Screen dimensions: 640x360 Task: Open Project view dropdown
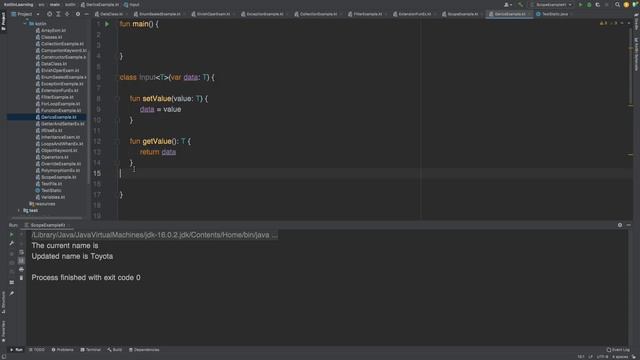[25, 14]
